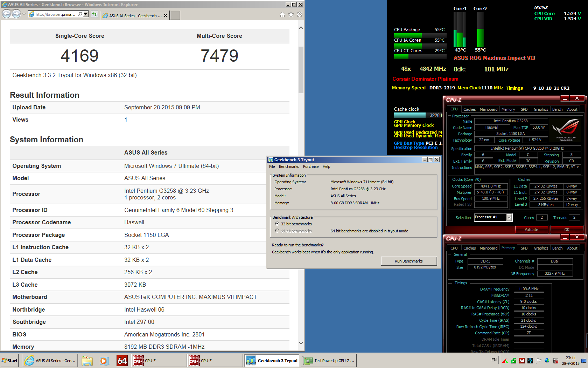Image resolution: width=588 pixels, height=368 pixels.
Task: Open a new blank browser tab
Action: pyautogui.click(x=175, y=15)
